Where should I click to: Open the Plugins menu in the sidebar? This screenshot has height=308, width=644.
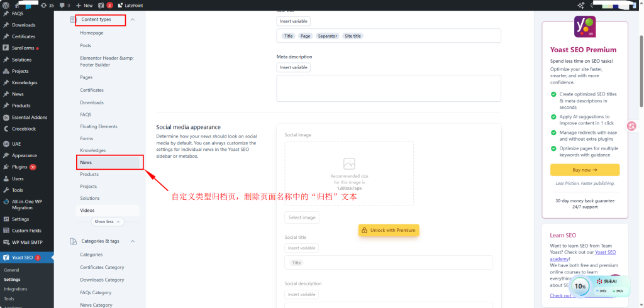click(x=19, y=167)
